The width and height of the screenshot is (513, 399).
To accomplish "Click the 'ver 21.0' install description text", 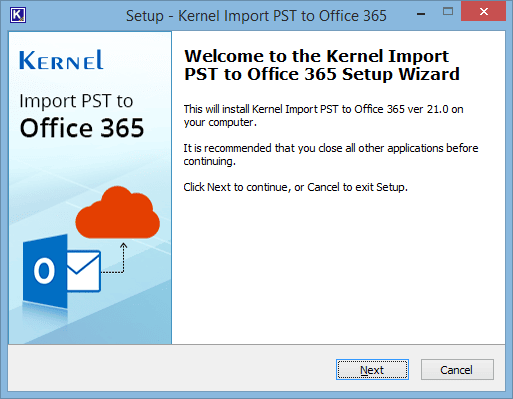I will (323, 116).
